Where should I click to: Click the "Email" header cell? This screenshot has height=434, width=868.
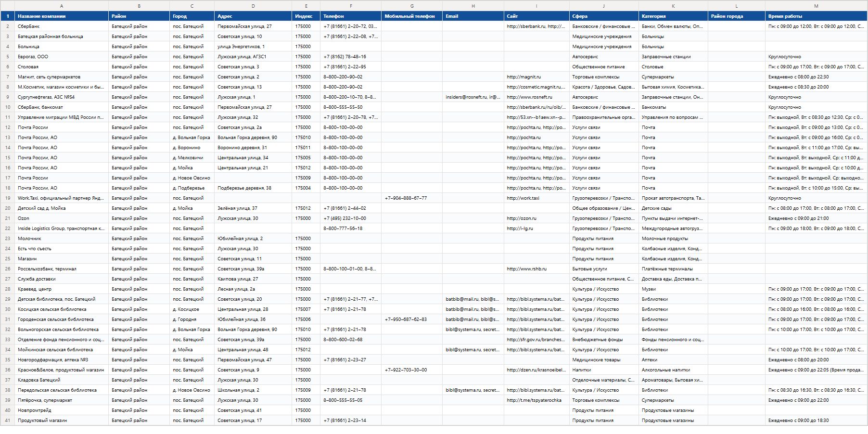point(473,16)
